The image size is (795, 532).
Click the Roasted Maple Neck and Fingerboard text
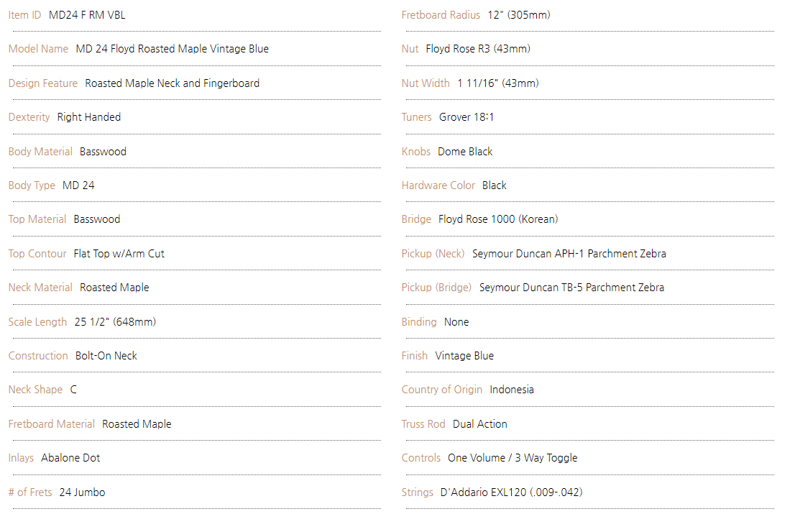(x=172, y=83)
